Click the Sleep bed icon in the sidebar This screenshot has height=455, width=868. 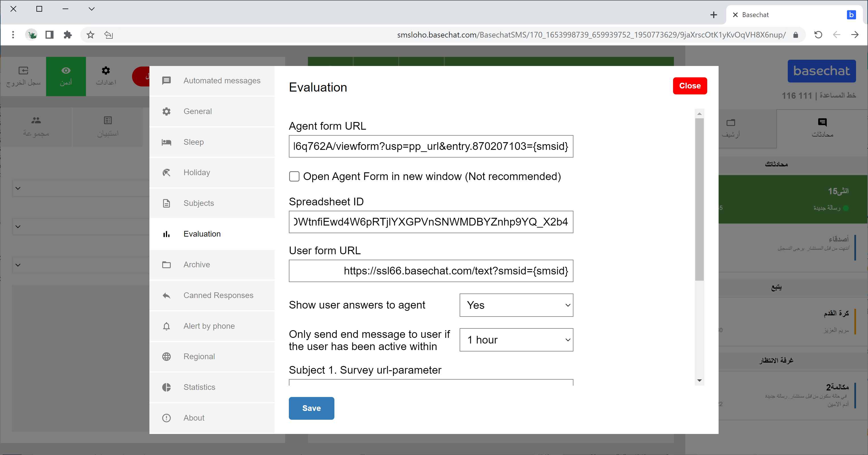click(166, 142)
